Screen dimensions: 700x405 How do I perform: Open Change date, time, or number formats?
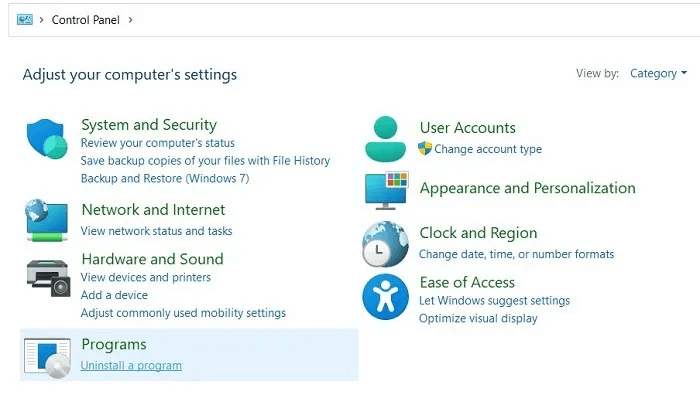516,254
